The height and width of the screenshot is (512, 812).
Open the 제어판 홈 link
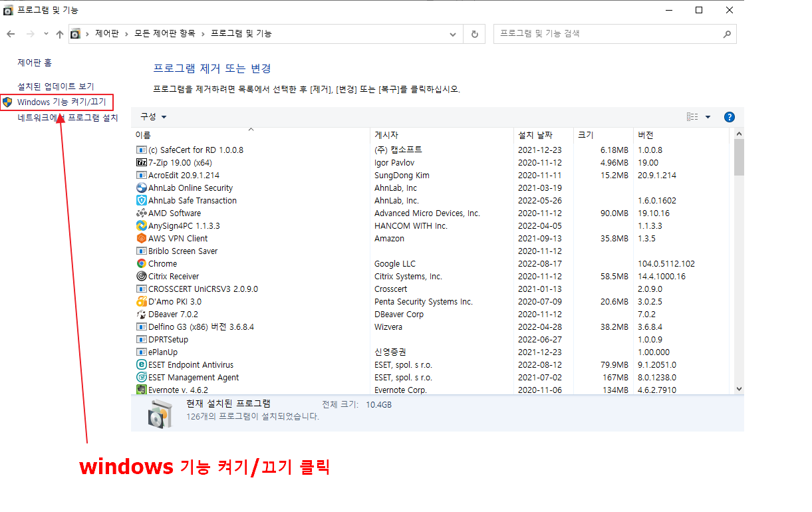click(35, 63)
